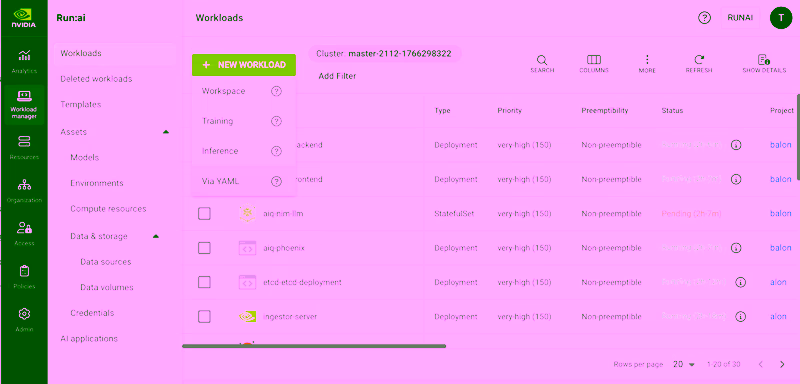800x384 pixels.
Task: Open the balon project link in aiq-nim-llm row
Action: [x=781, y=214]
